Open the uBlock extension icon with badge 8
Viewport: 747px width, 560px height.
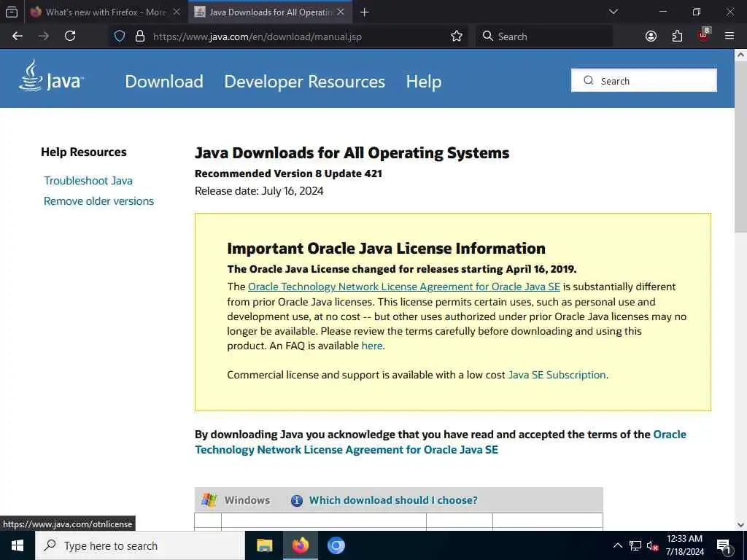[x=704, y=35]
